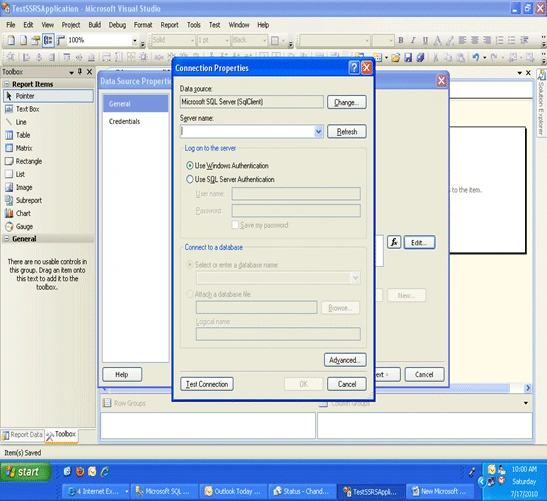This screenshot has height=501, width=547.
Task: Open the Firefox quick launch icon
Action: pyautogui.click(x=80, y=472)
